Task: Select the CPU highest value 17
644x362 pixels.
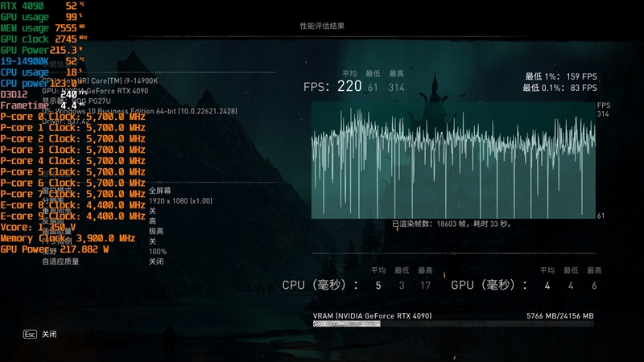Action: pyautogui.click(x=426, y=286)
